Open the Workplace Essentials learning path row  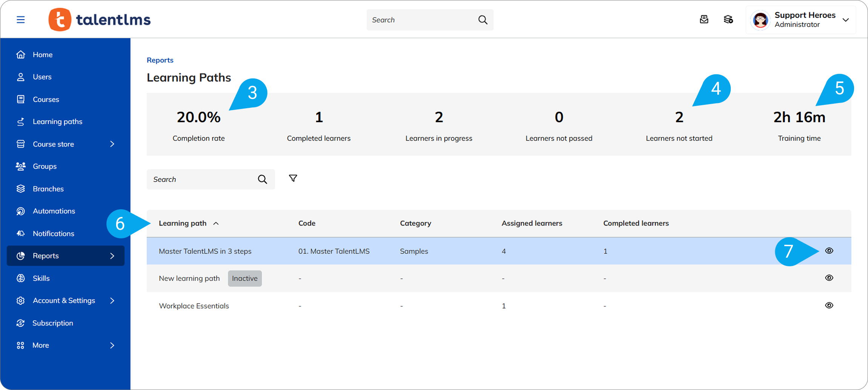[194, 306]
